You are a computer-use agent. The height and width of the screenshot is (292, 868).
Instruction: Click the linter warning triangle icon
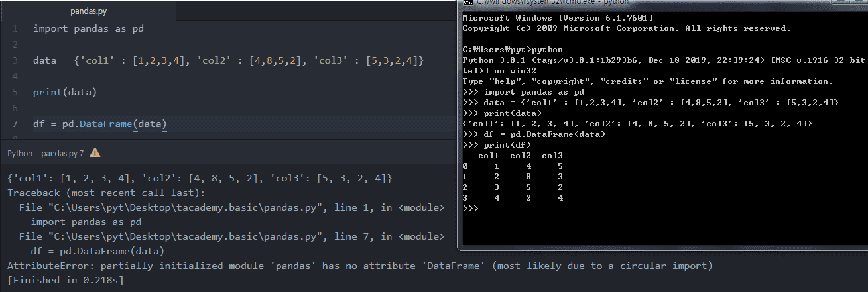pos(95,153)
